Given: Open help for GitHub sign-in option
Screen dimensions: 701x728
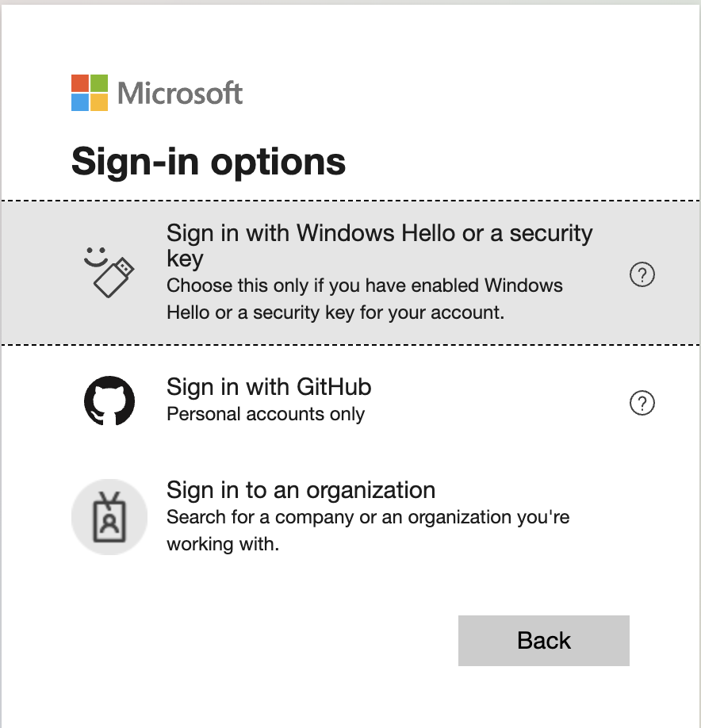Looking at the screenshot, I should click(642, 404).
